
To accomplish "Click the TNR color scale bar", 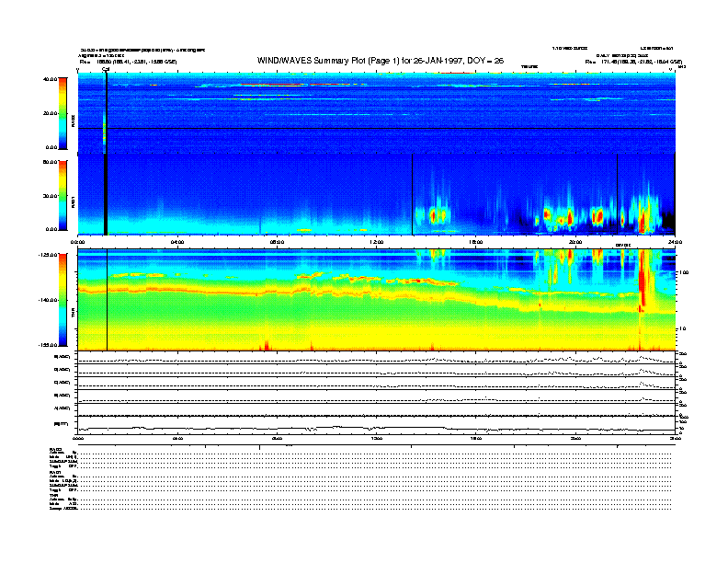I will tap(63, 300).
